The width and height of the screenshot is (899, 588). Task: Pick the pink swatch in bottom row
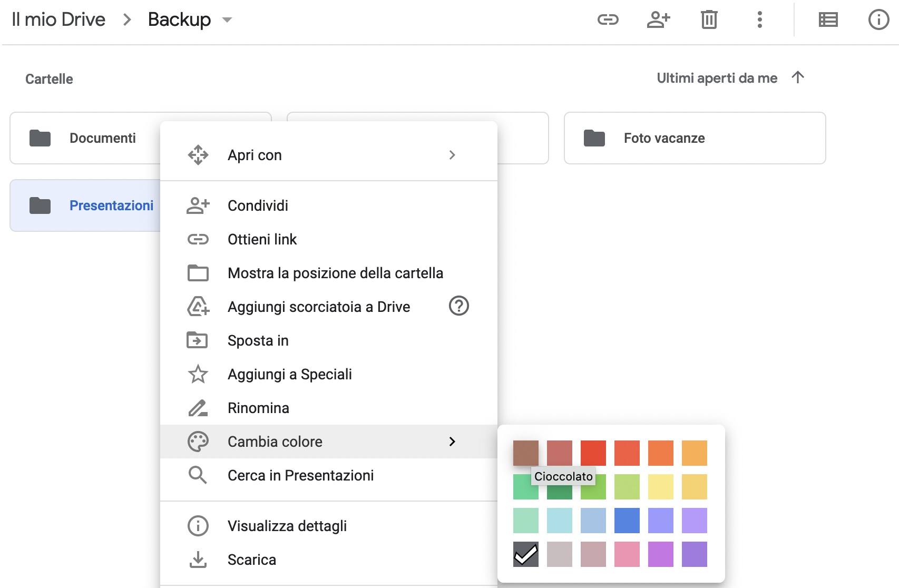point(627,554)
